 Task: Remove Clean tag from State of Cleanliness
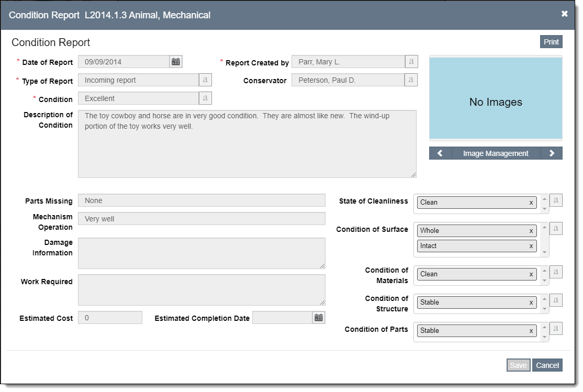[x=531, y=203]
